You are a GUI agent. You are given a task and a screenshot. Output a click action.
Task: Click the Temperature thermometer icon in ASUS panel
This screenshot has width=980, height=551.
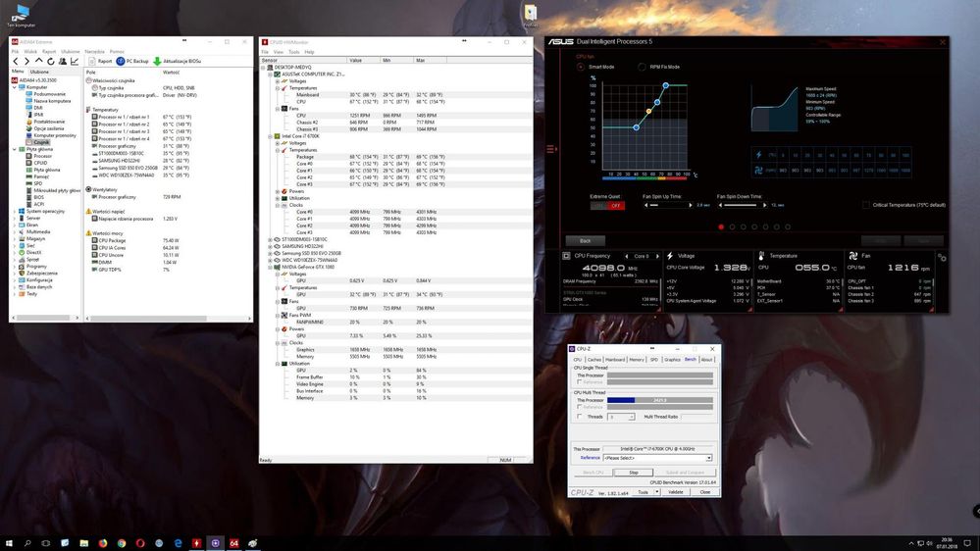click(x=761, y=256)
